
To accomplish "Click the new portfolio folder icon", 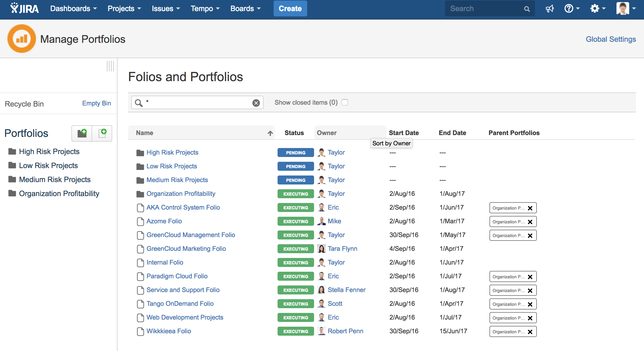I will (x=82, y=133).
